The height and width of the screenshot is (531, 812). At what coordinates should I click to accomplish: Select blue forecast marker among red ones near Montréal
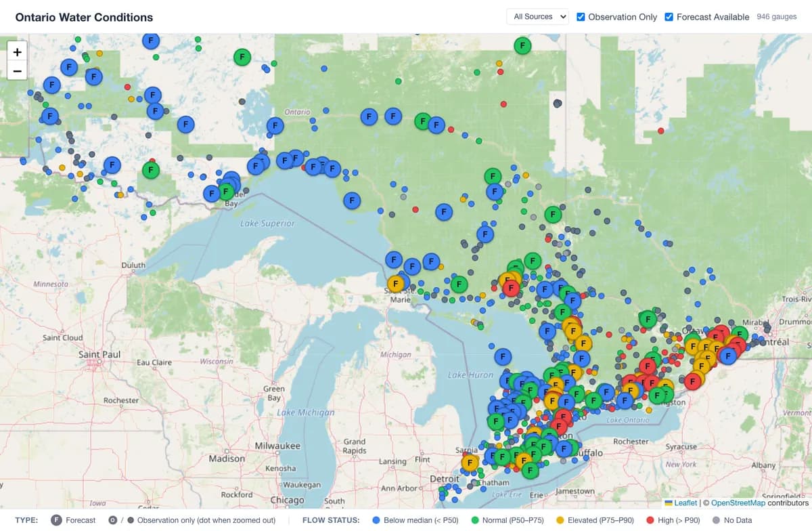coord(728,355)
